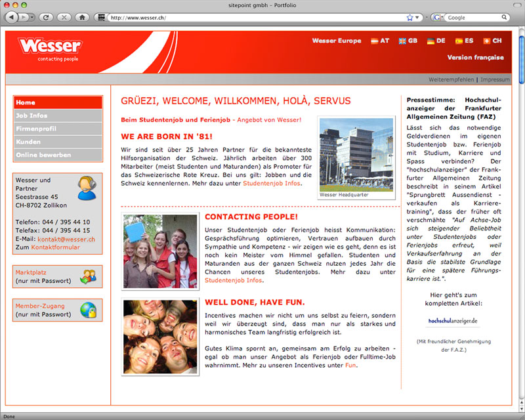Viewport: 525px width, 420px height.
Task: Open the Marktplatz link
Action: coord(31,272)
